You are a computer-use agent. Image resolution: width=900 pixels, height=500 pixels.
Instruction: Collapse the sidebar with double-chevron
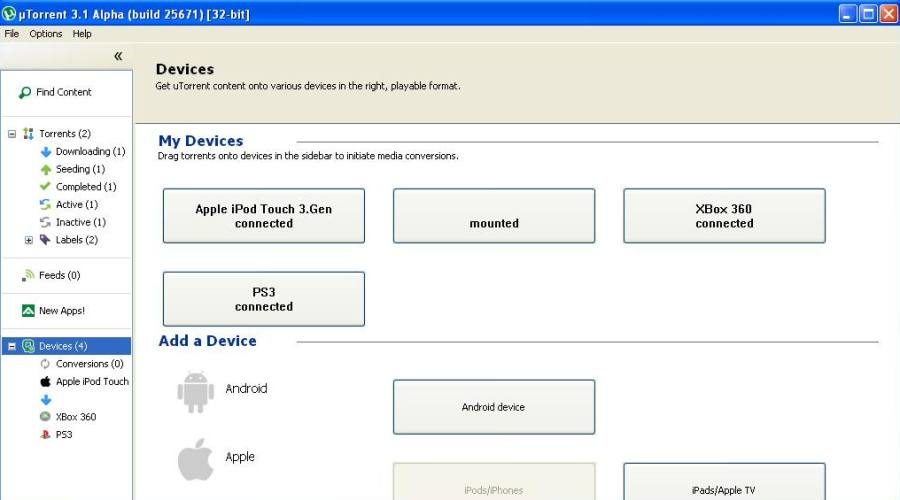pos(118,56)
